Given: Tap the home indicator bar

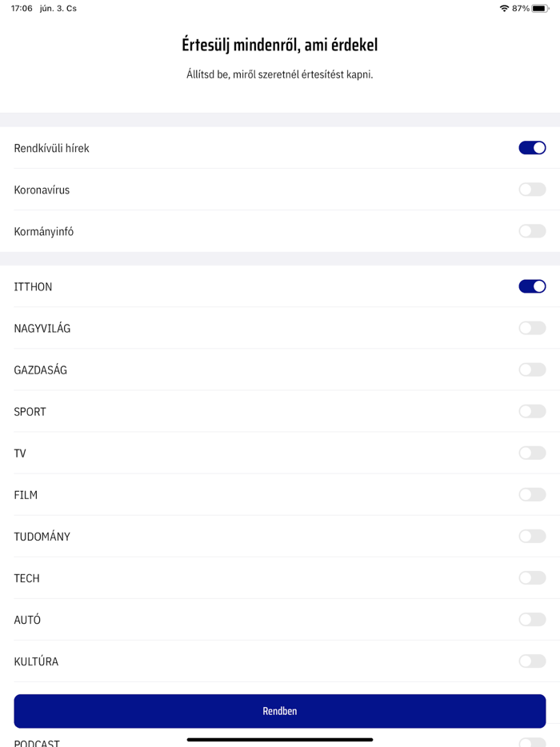Looking at the screenshot, I should pos(280,740).
